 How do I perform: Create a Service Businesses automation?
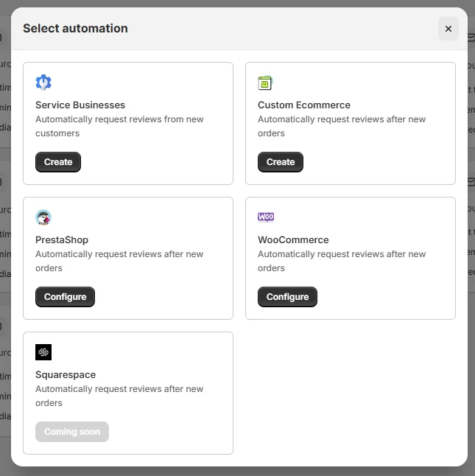(58, 162)
